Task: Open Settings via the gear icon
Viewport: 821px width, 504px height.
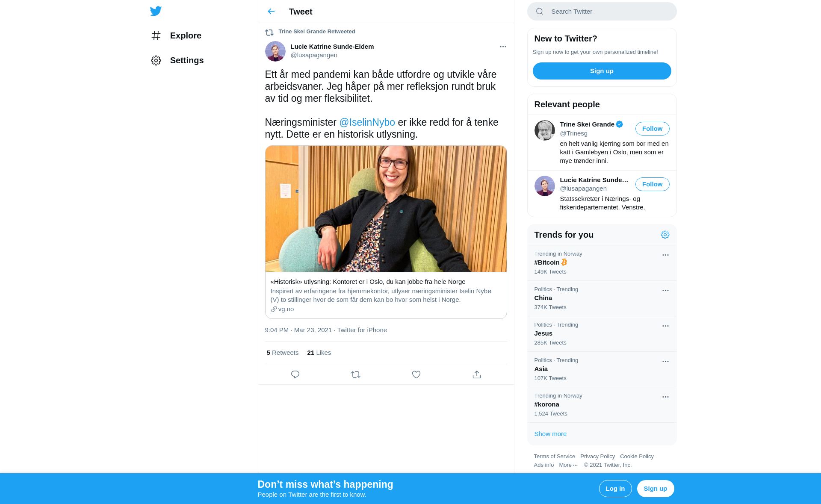Action: point(156,60)
